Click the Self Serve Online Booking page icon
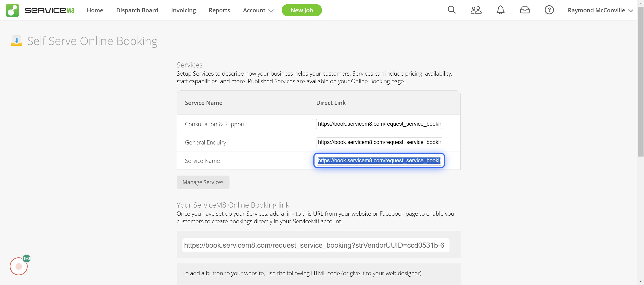The height and width of the screenshot is (285, 644). pyautogui.click(x=16, y=41)
